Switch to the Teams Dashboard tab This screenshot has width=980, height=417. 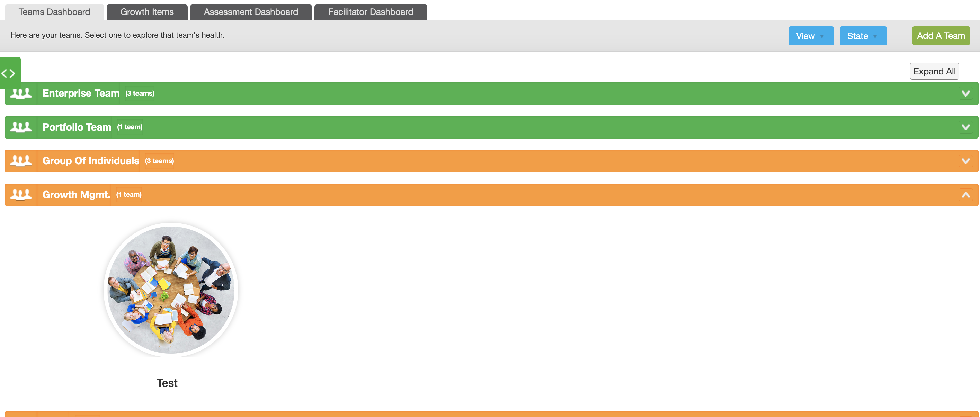coord(54,12)
